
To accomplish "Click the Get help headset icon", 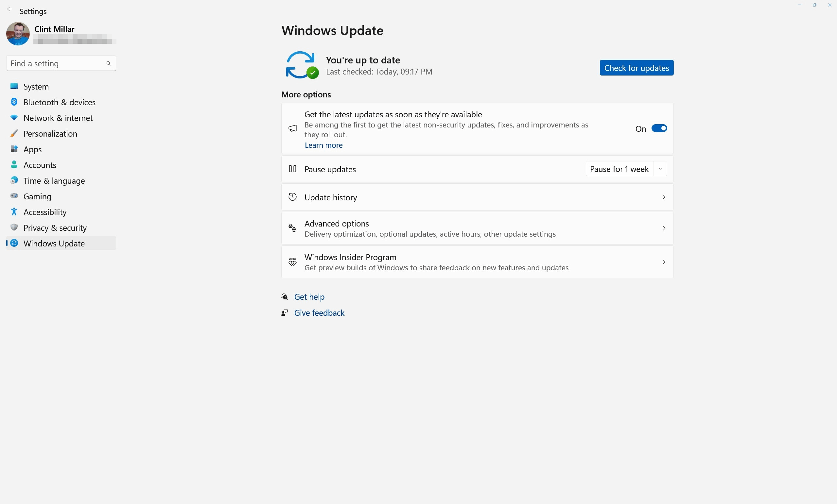I will coord(285,297).
